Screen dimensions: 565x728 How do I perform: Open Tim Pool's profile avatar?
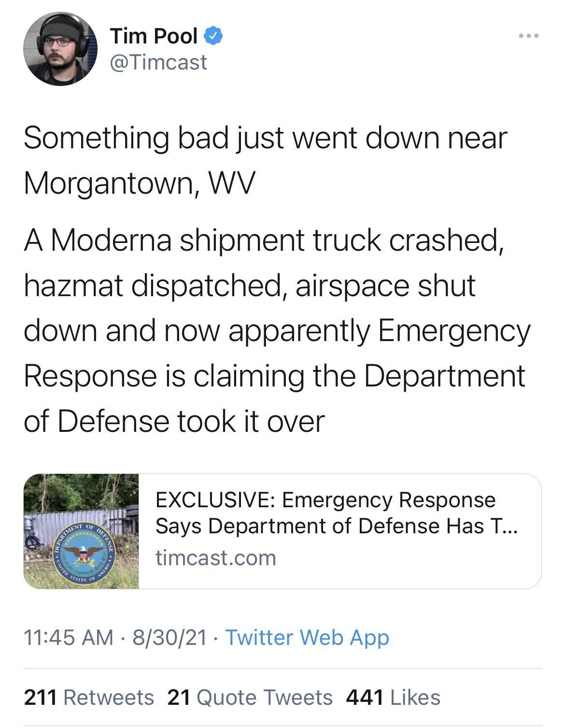60,49
